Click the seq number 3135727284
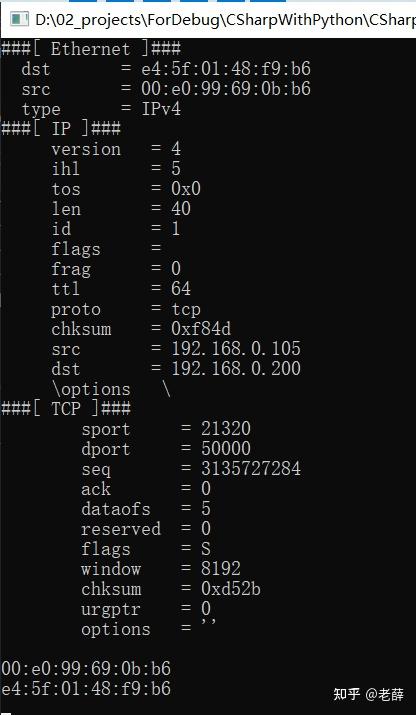 point(251,469)
